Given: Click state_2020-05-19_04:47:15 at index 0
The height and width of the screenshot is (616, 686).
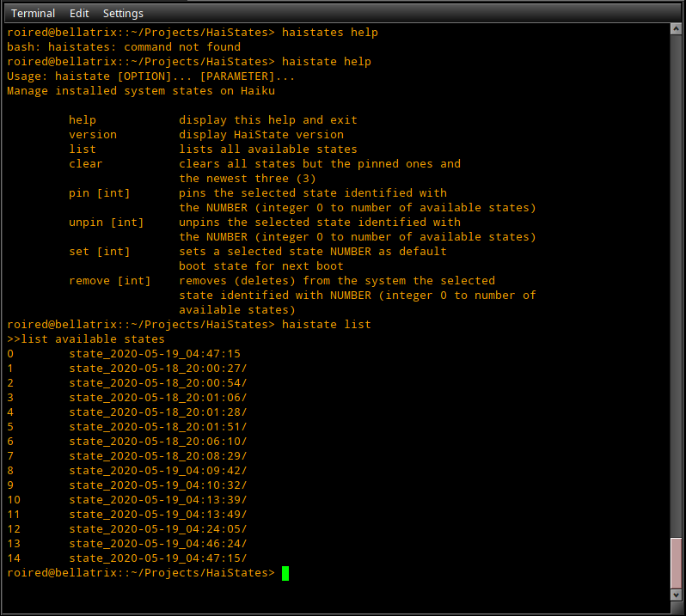Looking at the screenshot, I should 155,354.
